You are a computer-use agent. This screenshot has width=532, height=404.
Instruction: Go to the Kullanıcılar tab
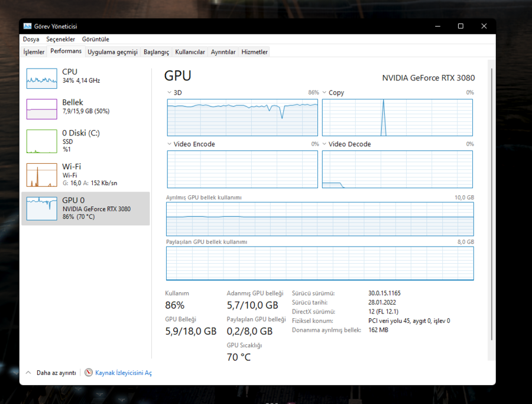tap(190, 52)
